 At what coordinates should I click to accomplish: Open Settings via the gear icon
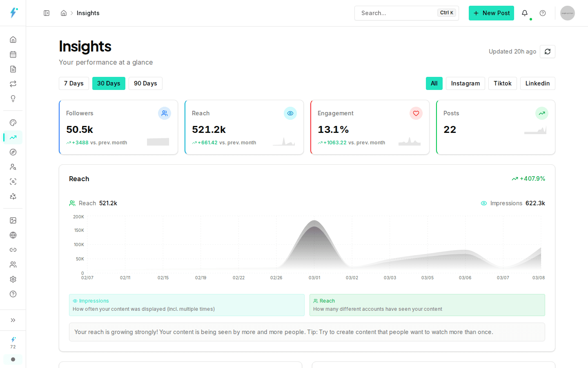click(x=13, y=279)
